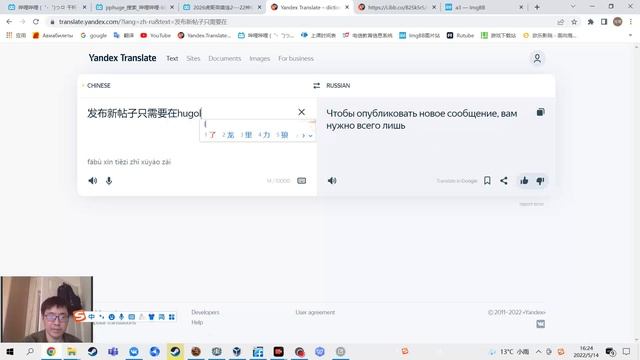Bookmark this page with the star icon
This screenshot has width=640, height=360.
(574, 22)
